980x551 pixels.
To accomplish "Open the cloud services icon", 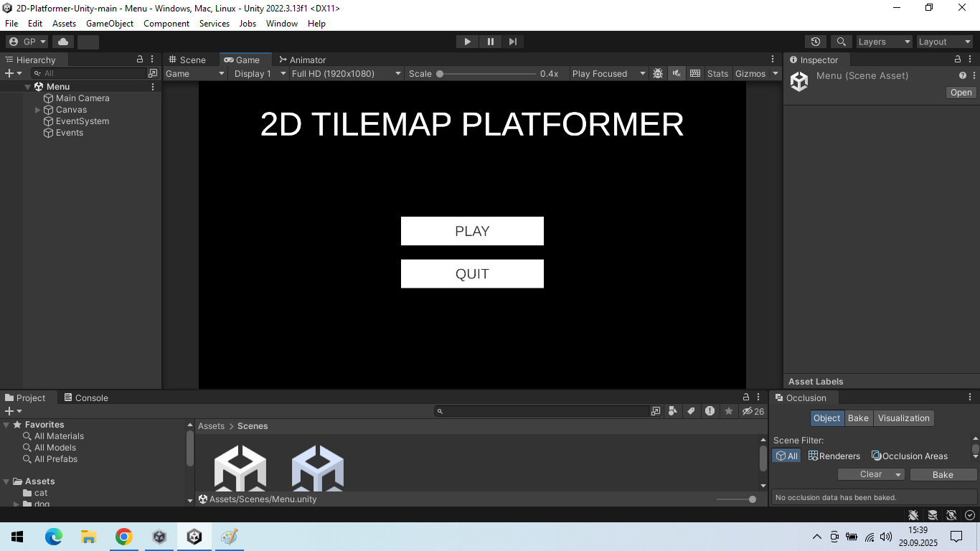I will [x=63, y=42].
